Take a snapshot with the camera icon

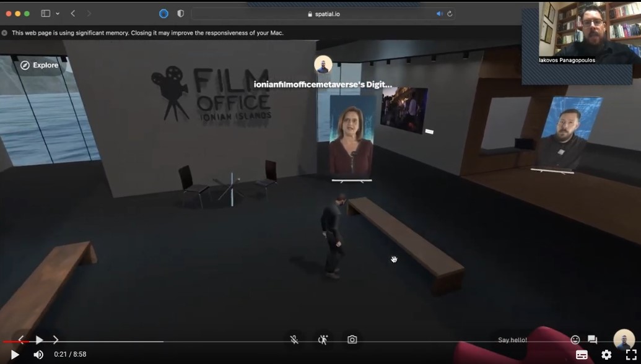point(352,339)
